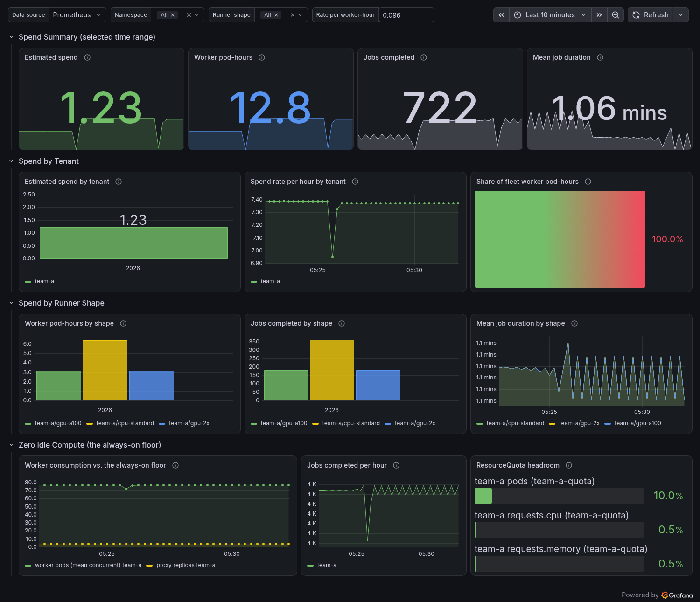700x602 pixels.
Task: Show info for Worker consumption vs. always-on floor
Action: point(175,465)
